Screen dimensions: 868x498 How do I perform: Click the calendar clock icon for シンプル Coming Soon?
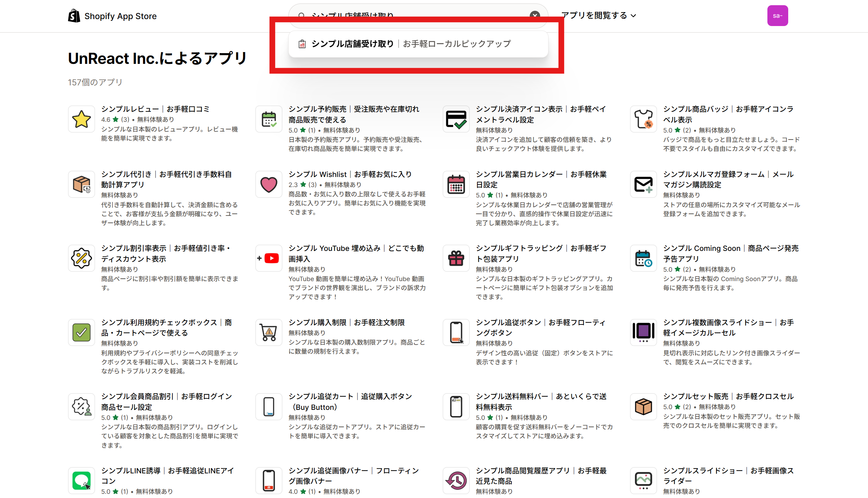644,258
